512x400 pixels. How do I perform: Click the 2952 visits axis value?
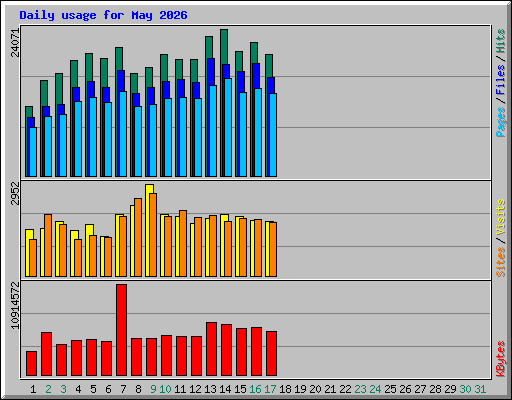pyautogui.click(x=15, y=193)
